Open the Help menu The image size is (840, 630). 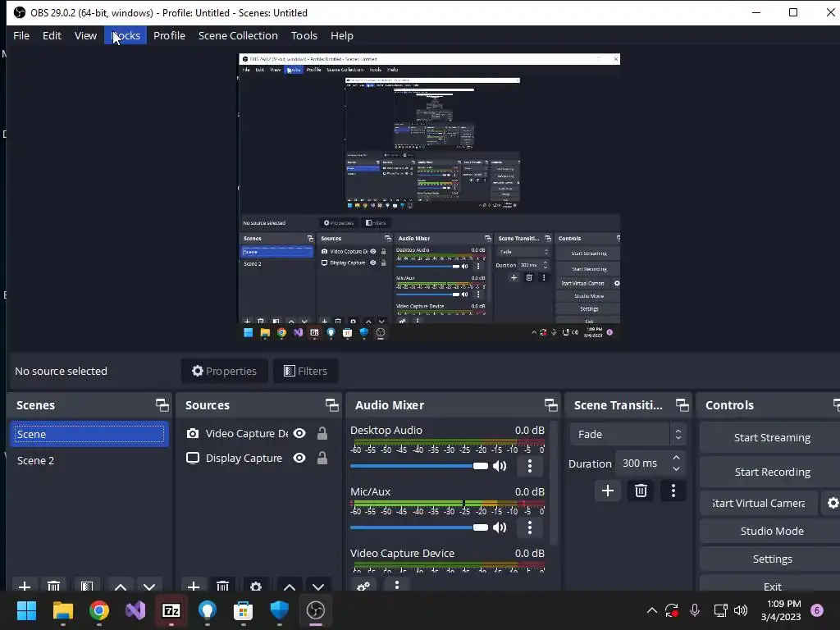point(342,35)
